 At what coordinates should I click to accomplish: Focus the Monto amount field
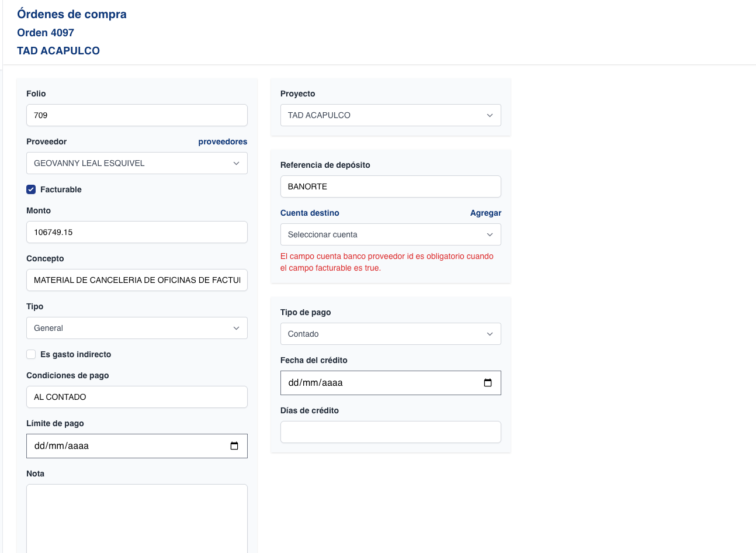(x=137, y=232)
